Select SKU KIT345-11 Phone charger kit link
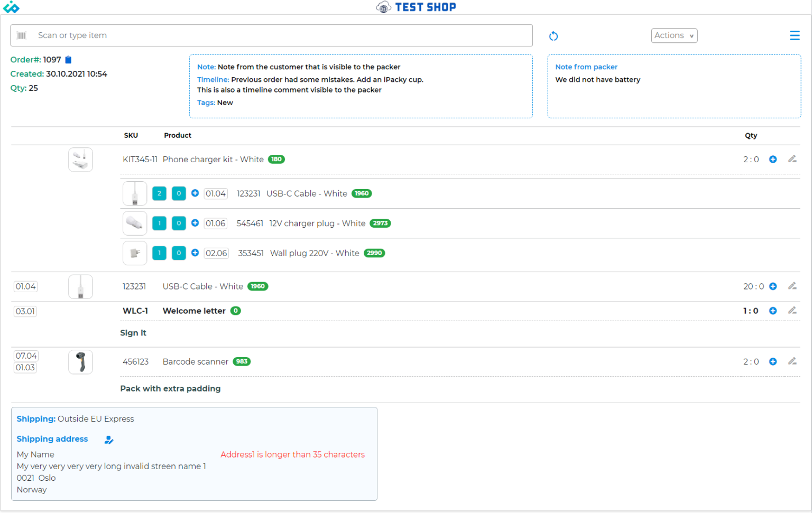 tap(140, 159)
